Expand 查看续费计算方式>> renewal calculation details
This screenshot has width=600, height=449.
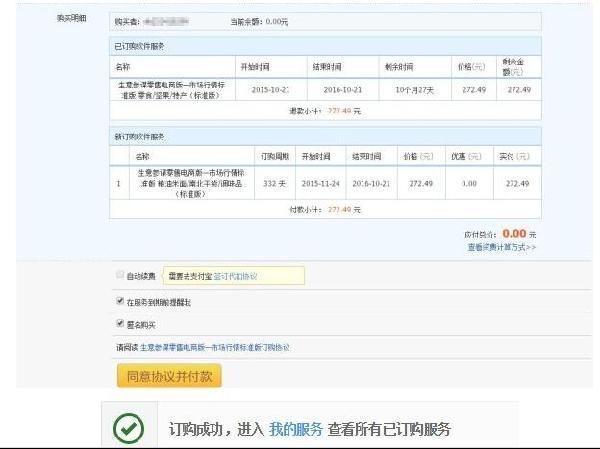501,246
